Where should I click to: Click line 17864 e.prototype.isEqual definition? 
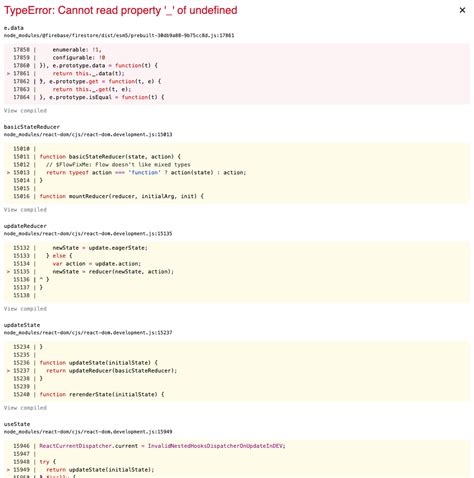[102, 97]
